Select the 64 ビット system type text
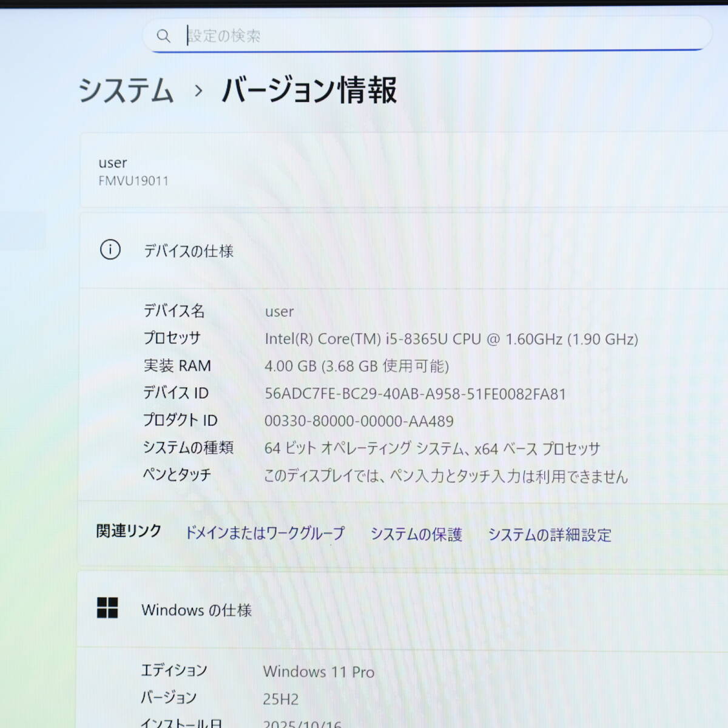728x728 pixels. pyautogui.click(x=432, y=448)
